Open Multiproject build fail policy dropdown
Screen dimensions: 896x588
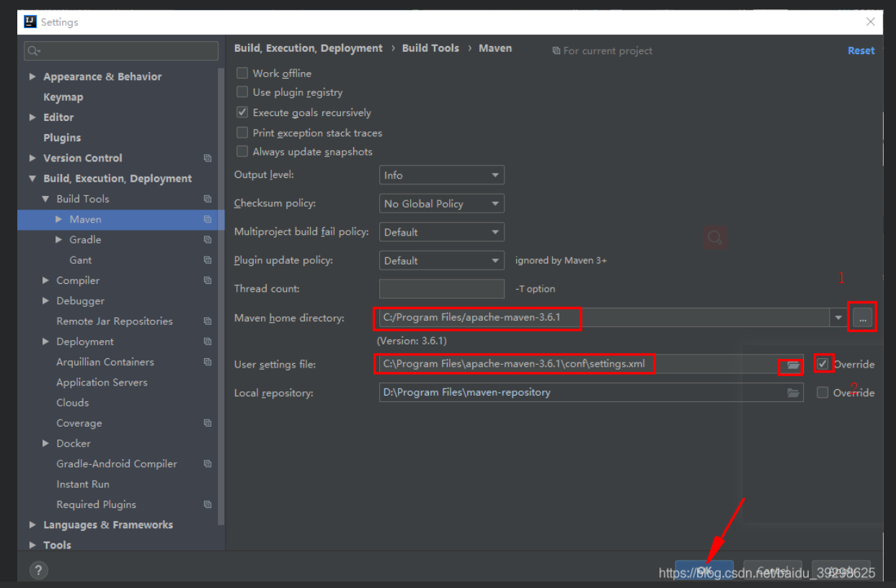click(442, 232)
